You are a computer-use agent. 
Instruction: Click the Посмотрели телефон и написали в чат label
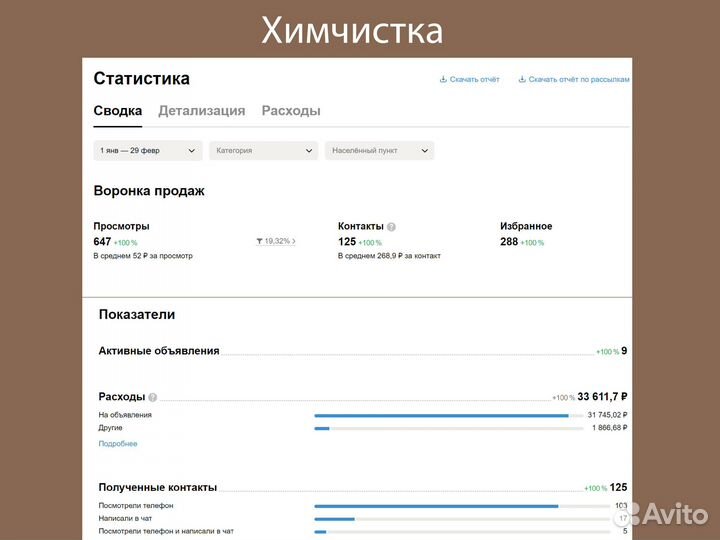click(166, 531)
